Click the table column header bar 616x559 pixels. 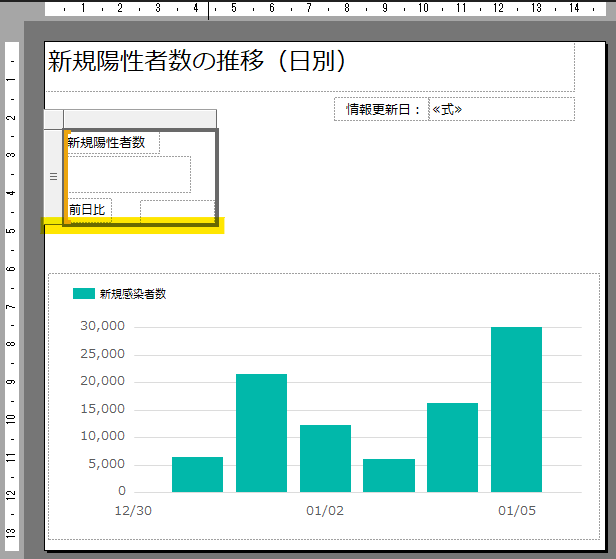pos(140,119)
